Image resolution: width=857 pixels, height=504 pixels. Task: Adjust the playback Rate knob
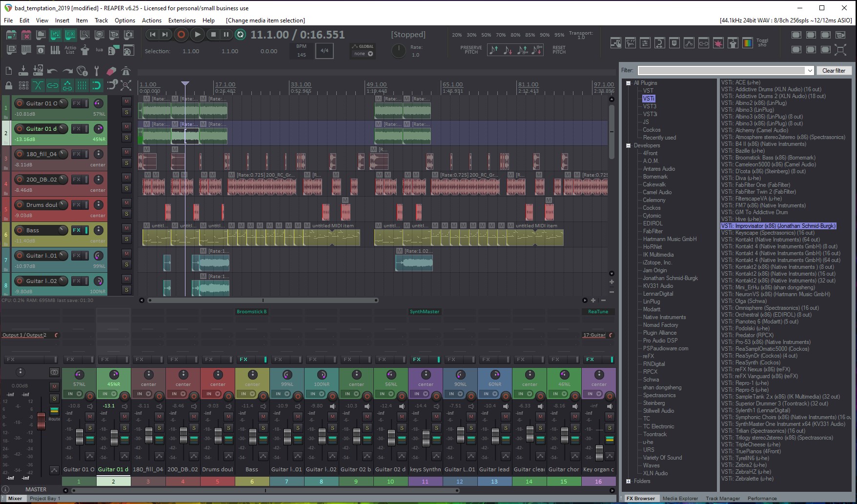click(x=399, y=51)
